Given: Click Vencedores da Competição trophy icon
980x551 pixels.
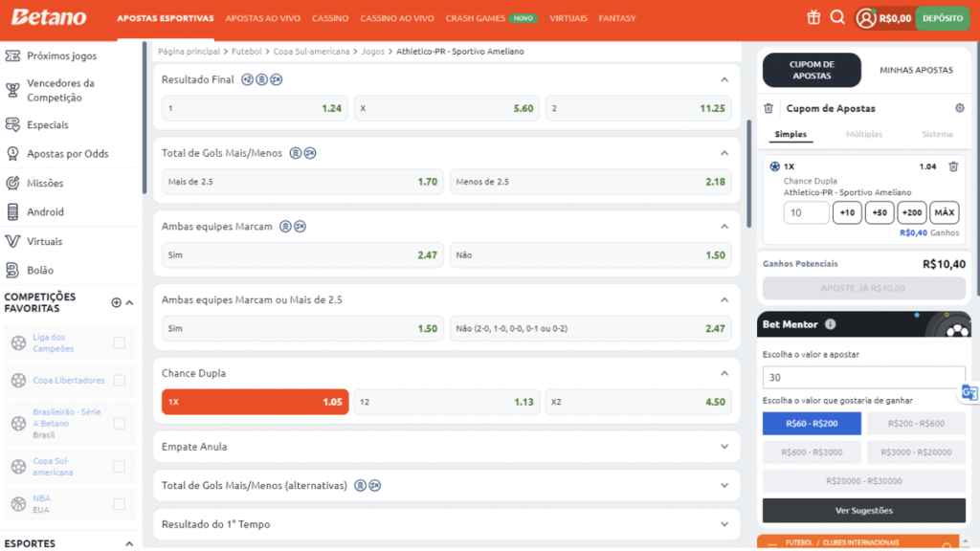Looking at the screenshot, I should coord(12,90).
